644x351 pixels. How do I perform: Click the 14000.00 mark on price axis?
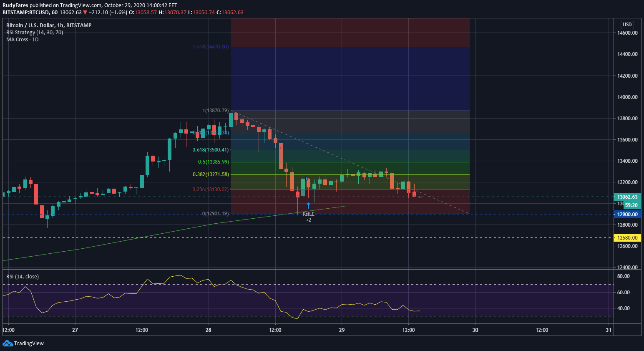pos(627,97)
